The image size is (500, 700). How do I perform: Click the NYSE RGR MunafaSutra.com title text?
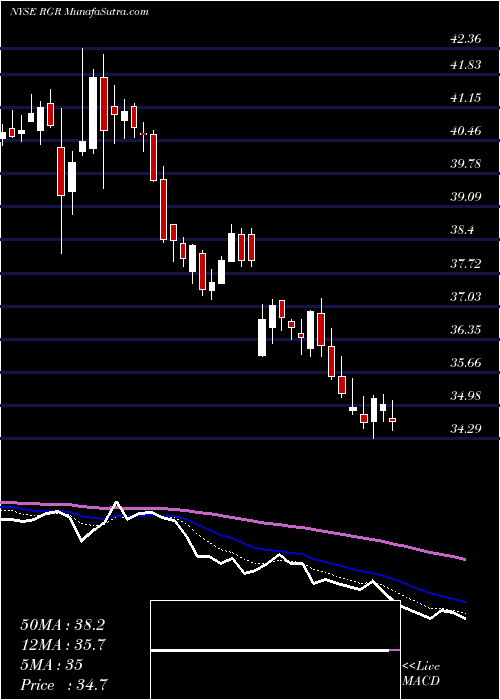click(x=79, y=12)
